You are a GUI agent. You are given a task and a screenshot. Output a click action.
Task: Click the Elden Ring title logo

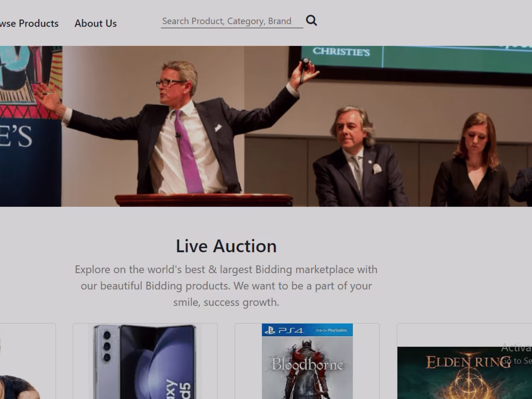(468, 362)
